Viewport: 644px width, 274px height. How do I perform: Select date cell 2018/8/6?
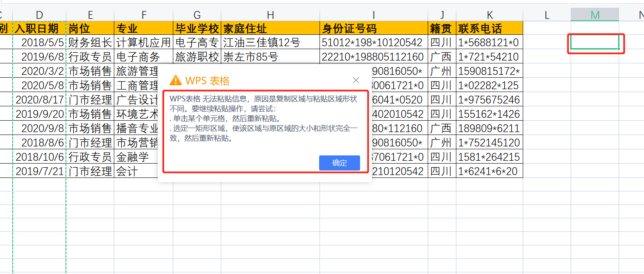tap(39, 142)
